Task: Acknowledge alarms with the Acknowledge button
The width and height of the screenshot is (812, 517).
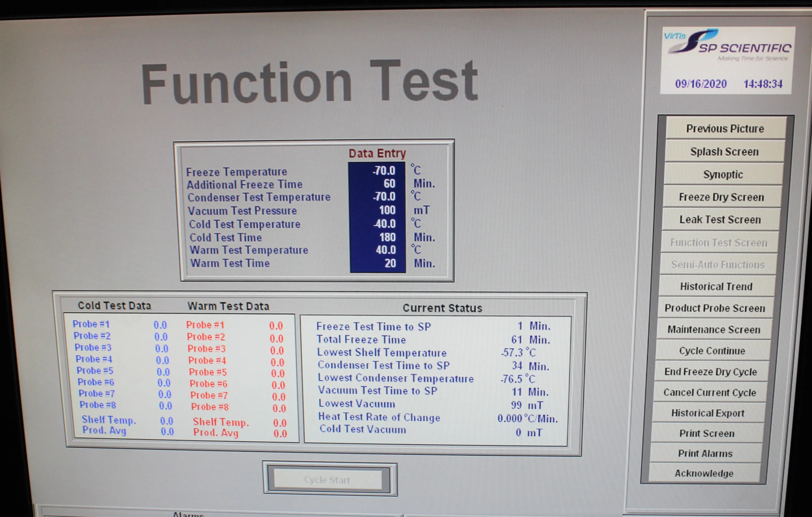Action: pos(704,473)
